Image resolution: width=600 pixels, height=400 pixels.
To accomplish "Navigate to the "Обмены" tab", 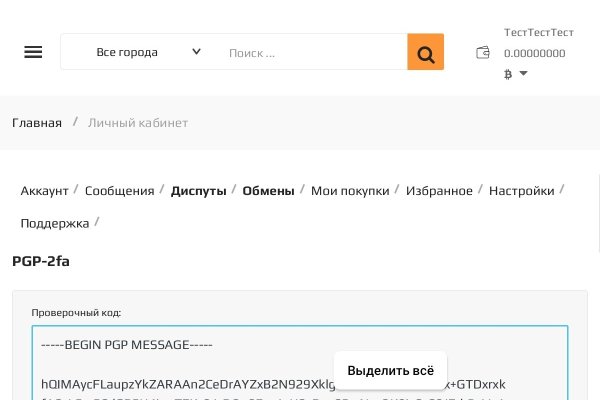I will tap(268, 190).
